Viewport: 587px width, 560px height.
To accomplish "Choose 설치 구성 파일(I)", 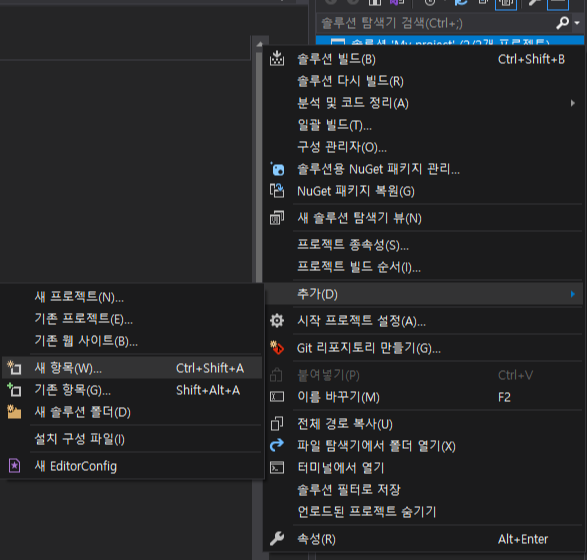I will (132, 439).
